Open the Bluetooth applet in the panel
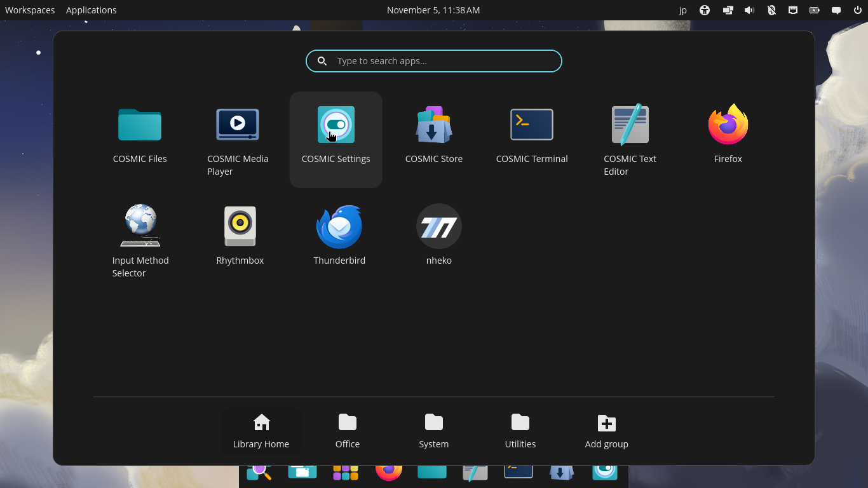The image size is (868, 488). 771,10
